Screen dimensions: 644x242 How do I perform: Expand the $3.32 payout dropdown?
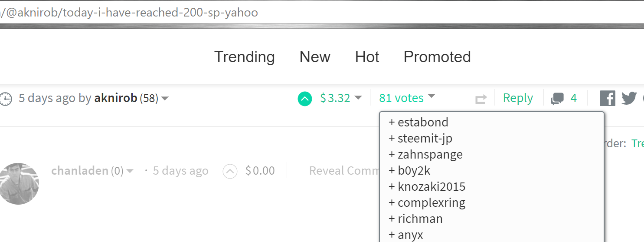[x=358, y=98]
